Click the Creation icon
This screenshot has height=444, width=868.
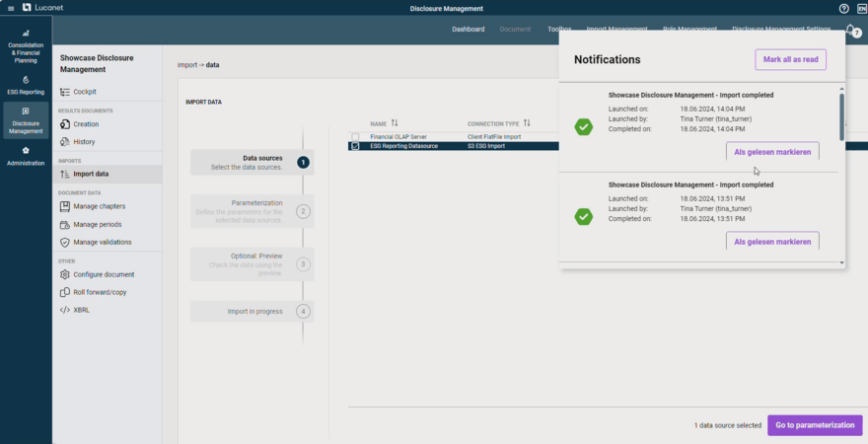pos(65,124)
